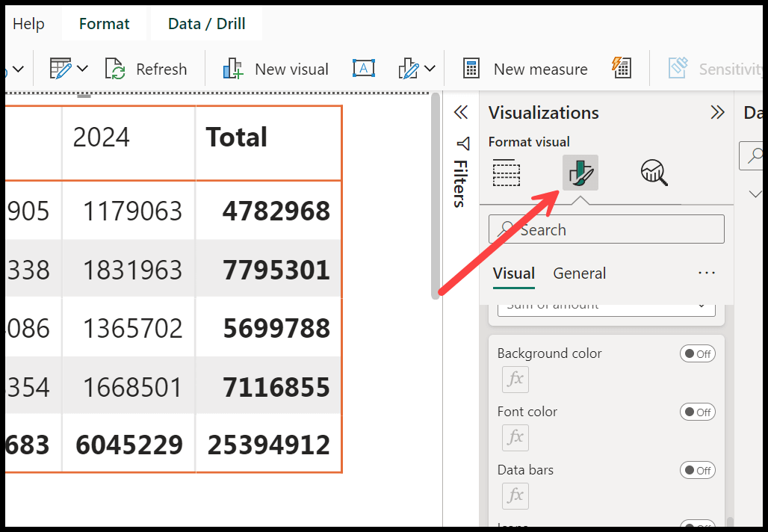Image resolution: width=768 pixels, height=532 pixels.
Task: Click the format pane vertical scrollbar thumb
Action: click(731, 522)
